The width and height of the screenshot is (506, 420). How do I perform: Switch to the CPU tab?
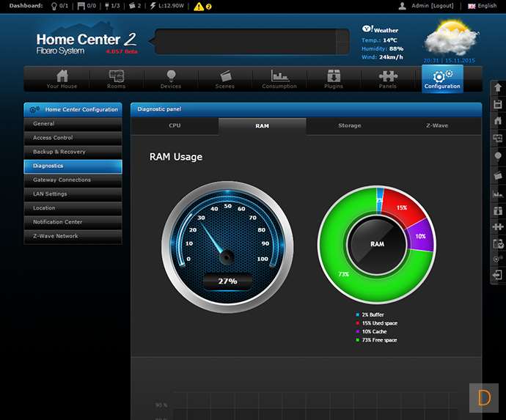(x=175, y=126)
